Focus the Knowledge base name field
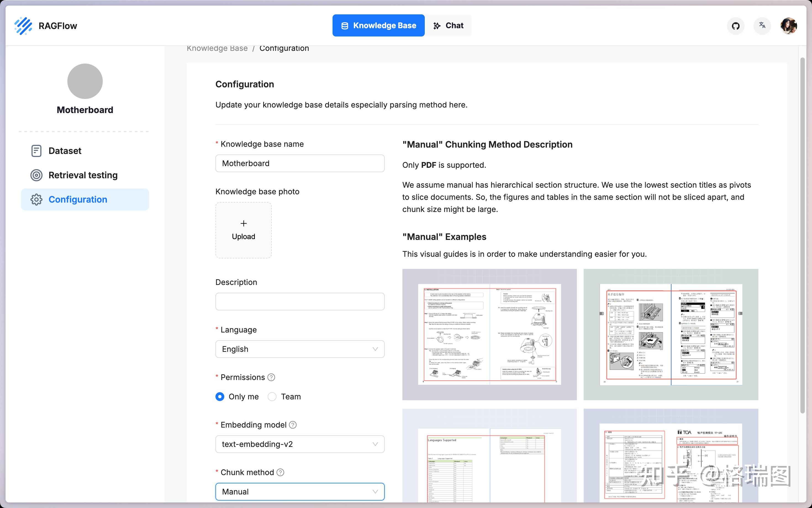Image resolution: width=812 pixels, height=508 pixels. tap(300, 163)
